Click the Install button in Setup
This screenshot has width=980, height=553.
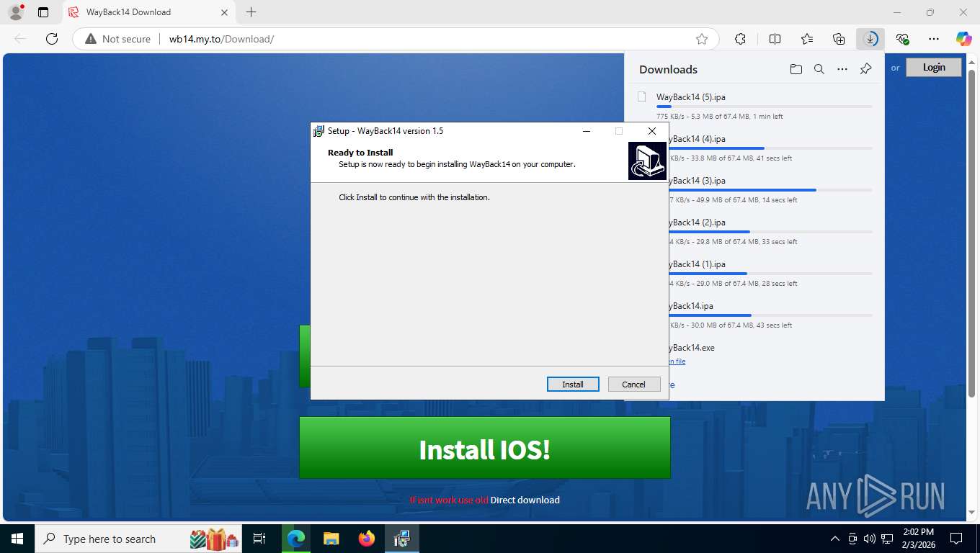pyautogui.click(x=573, y=385)
